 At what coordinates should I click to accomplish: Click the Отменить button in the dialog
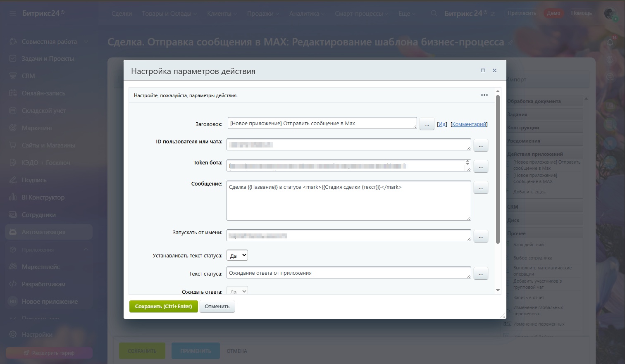[x=217, y=307]
